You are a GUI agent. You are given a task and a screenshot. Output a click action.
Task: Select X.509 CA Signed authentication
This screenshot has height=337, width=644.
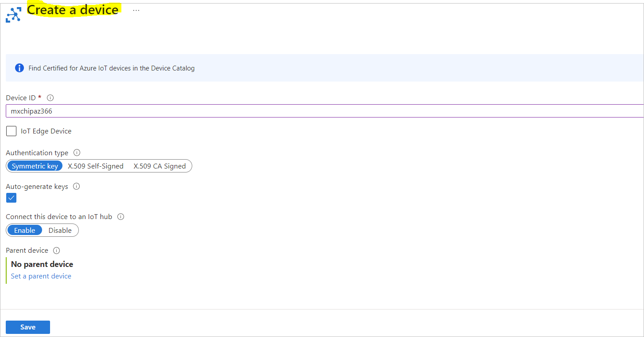point(160,166)
